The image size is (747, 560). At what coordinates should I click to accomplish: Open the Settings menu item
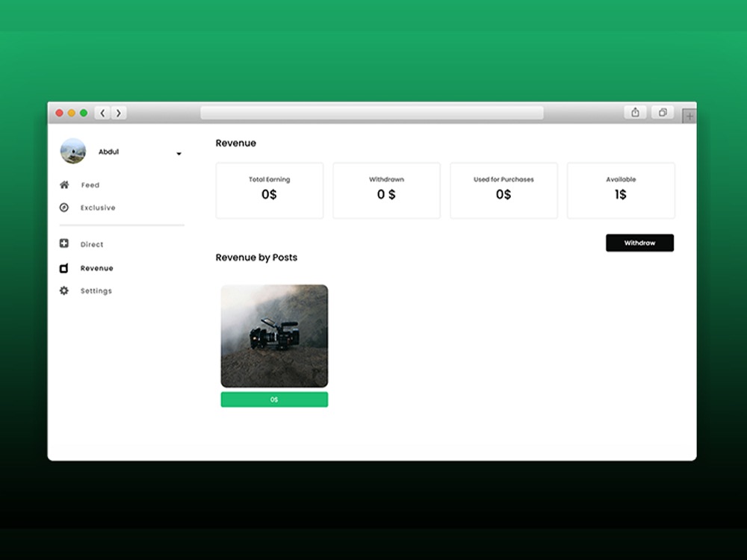[x=96, y=291]
